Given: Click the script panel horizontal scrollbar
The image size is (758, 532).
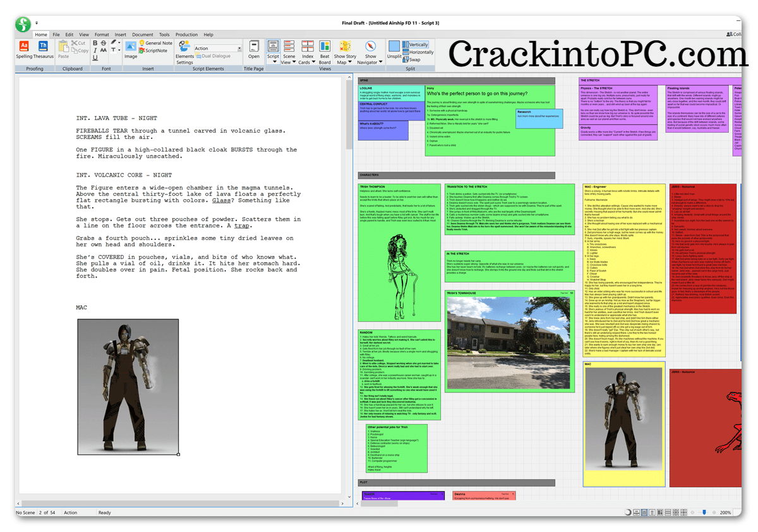Looking at the screenshot, I should pyautogui.click(x=180, y=504).
